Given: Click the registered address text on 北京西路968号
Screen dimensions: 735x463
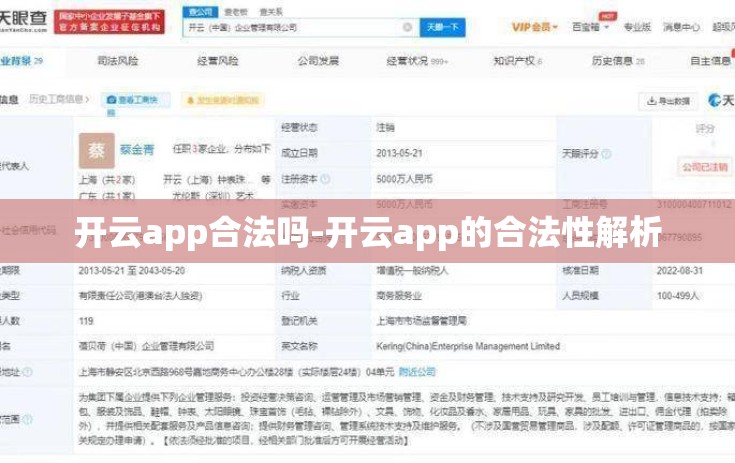Looking at the screenshot, I should tap(236, 372).
